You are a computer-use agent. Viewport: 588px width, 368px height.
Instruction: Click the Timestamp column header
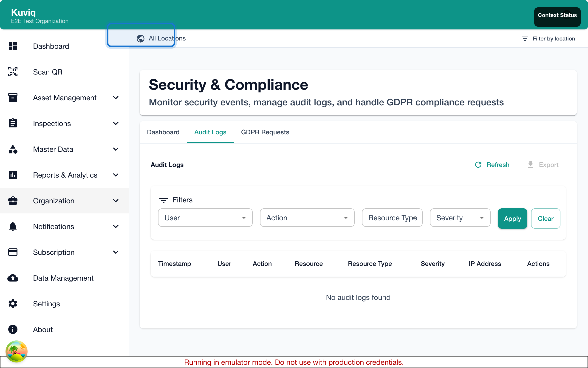(x=175, y=264)
